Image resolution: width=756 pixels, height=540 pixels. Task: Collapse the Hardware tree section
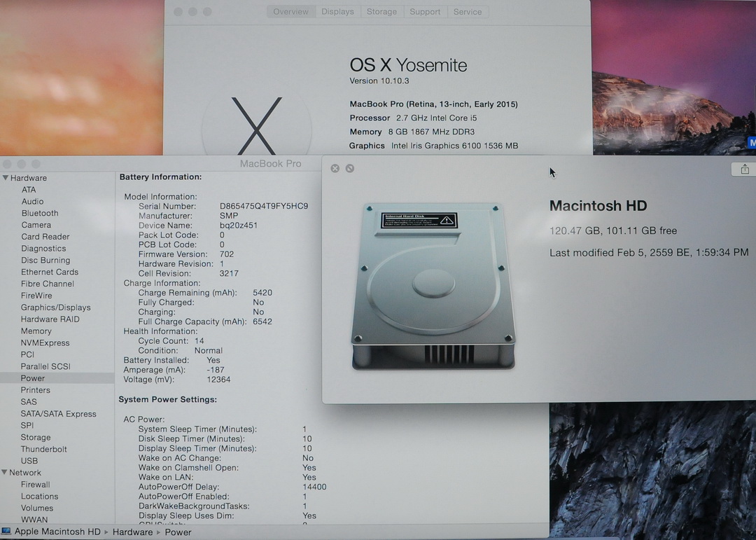tap(6, 178)
